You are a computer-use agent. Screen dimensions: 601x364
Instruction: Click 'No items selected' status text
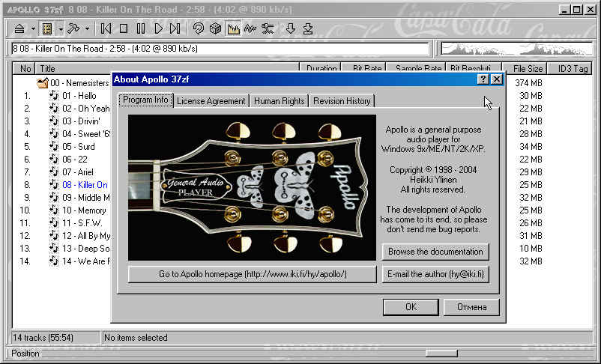click(x=136, y=338)
